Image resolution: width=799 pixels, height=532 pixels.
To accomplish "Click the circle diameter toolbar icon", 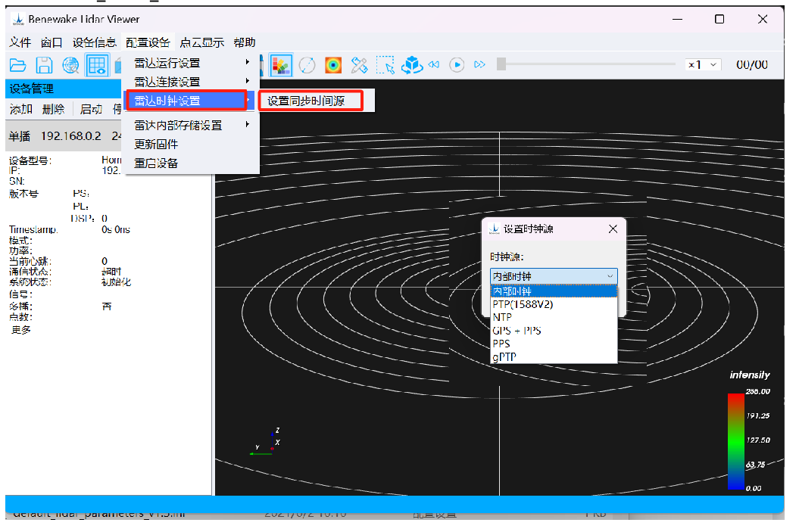I will [307, 65].
